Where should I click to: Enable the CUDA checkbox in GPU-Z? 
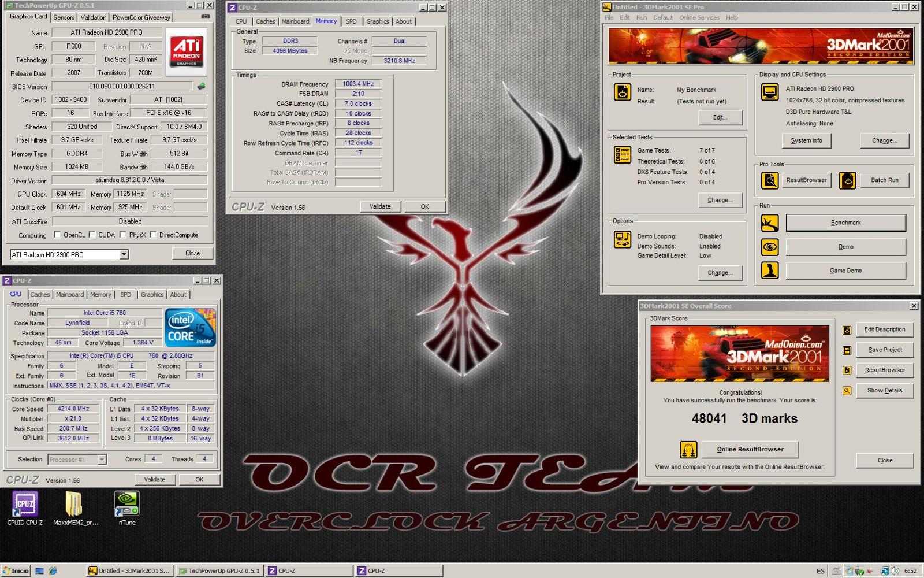(x=92, y=235)
